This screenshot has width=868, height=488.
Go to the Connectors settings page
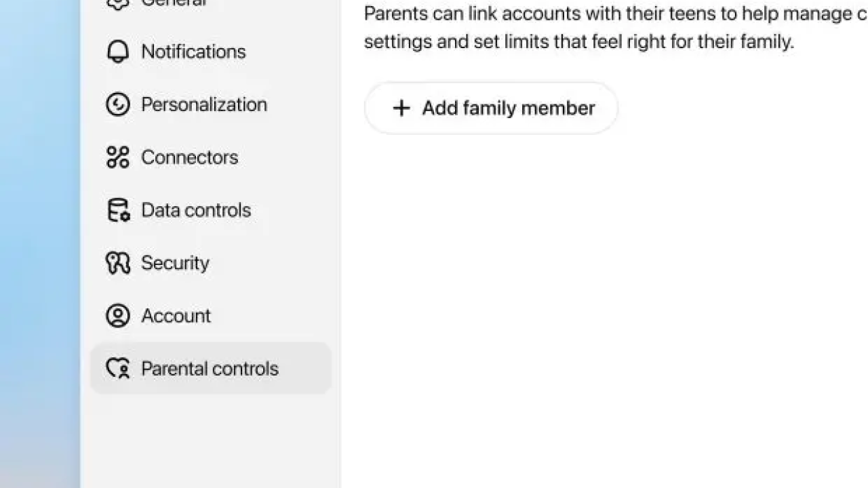[189, 157]
